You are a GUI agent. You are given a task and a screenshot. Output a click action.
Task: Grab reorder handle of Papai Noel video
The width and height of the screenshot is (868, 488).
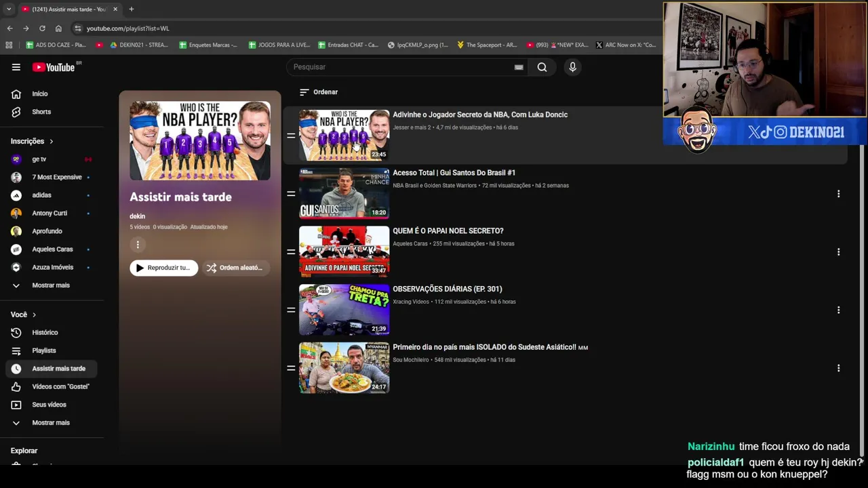coord(291,252)
